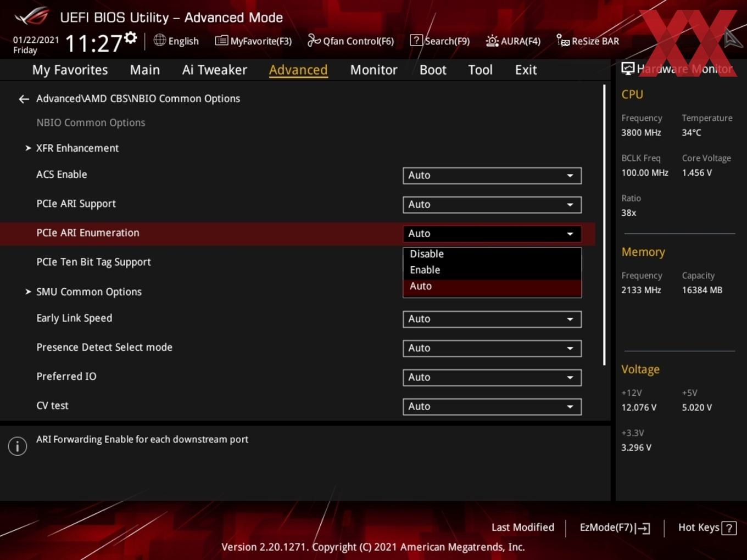Click the 11:27 clock display
The height and width of the screenshot is (560, 747).
tap(93, 43)
